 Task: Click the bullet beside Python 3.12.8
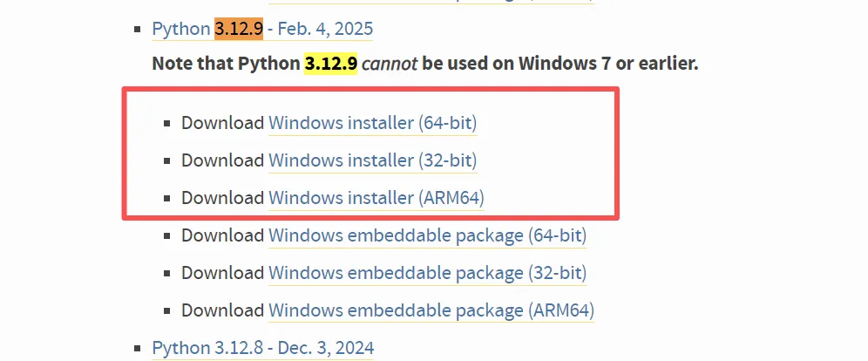pyautogui.click(x=138, y=349)
